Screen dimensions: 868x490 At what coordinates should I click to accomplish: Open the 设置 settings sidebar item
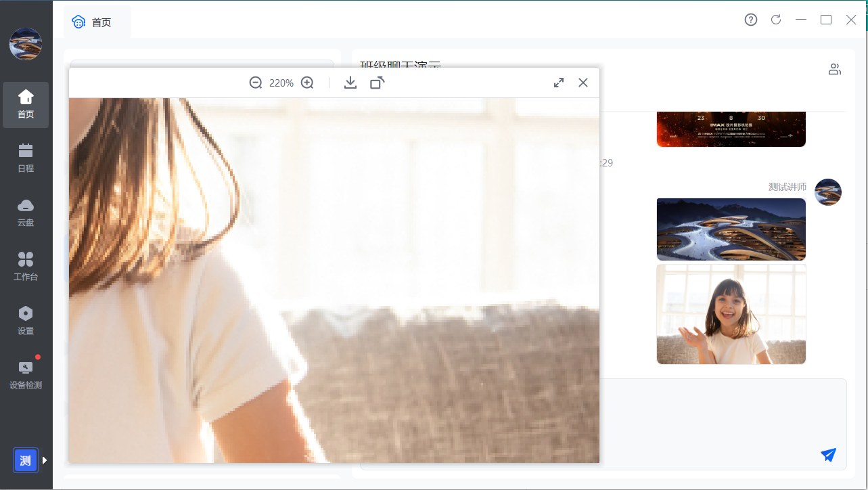tap(26, 321)
